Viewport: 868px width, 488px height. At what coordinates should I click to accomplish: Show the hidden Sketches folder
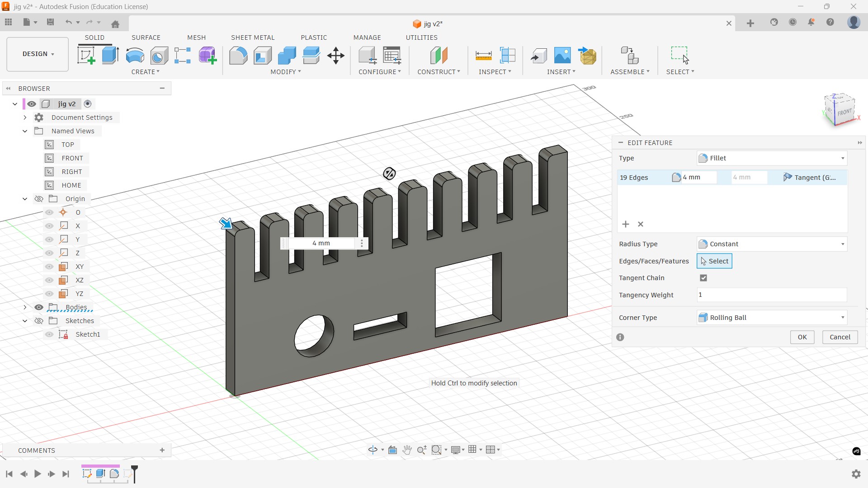coord(39,321)
